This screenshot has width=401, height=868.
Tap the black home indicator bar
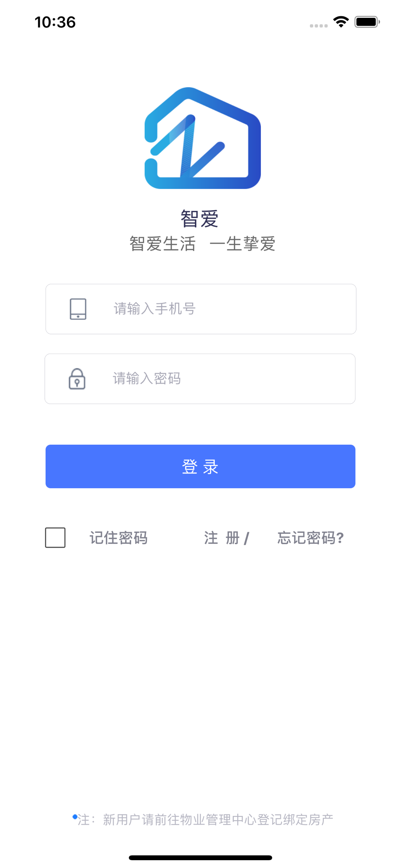coord(200,858)
